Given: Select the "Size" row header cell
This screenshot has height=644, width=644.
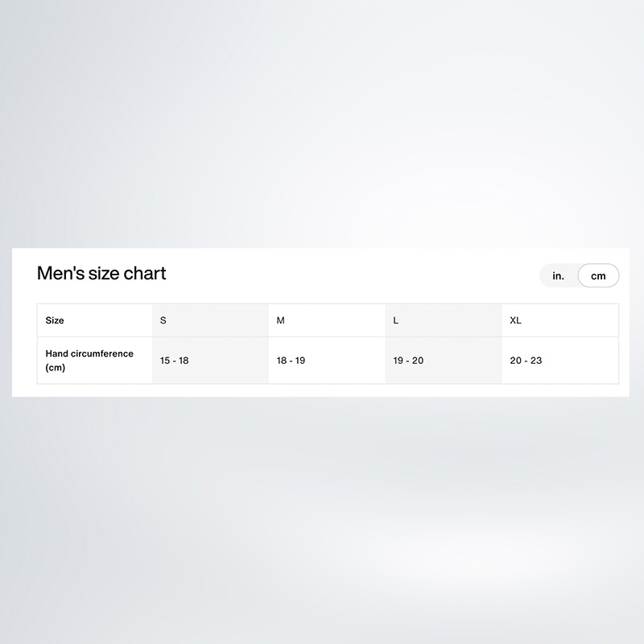Looking at the screenshot, I should [95, 320].
